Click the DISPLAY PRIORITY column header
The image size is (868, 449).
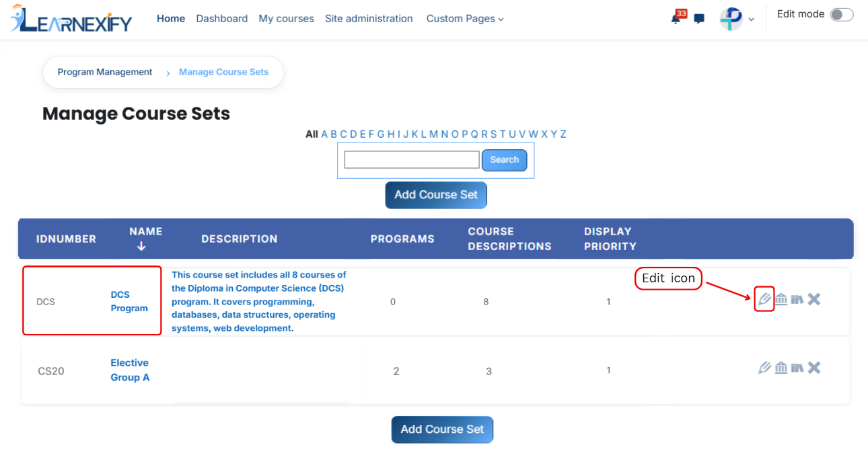click(610, 239)
